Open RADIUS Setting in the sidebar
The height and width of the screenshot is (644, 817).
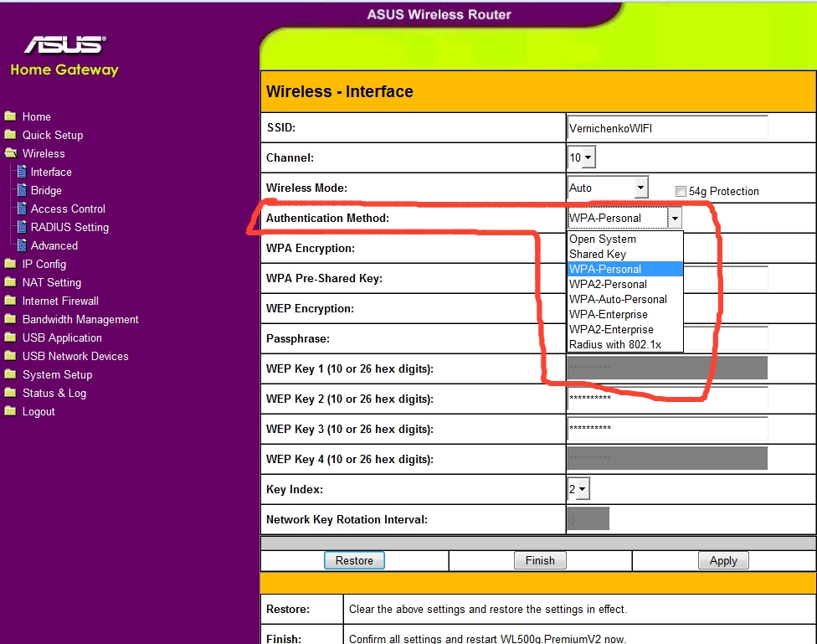[69, 227]
